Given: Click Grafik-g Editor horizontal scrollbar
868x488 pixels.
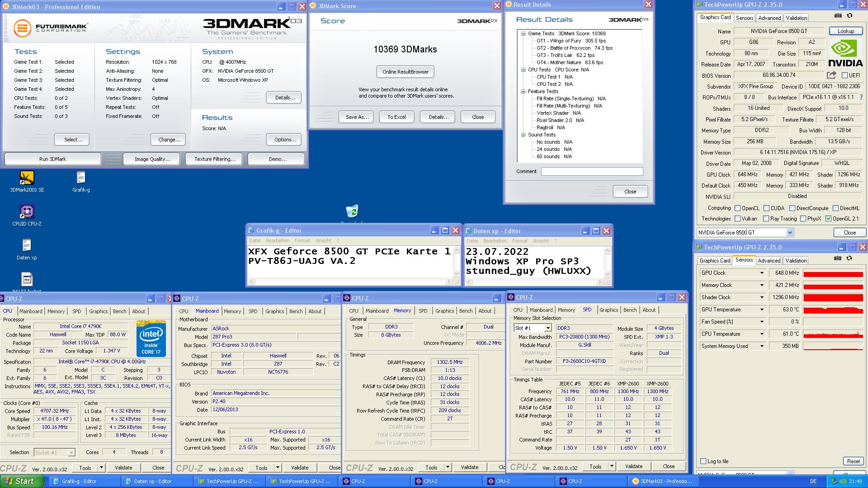Looking at the screenshot, I should pos(350,282).
